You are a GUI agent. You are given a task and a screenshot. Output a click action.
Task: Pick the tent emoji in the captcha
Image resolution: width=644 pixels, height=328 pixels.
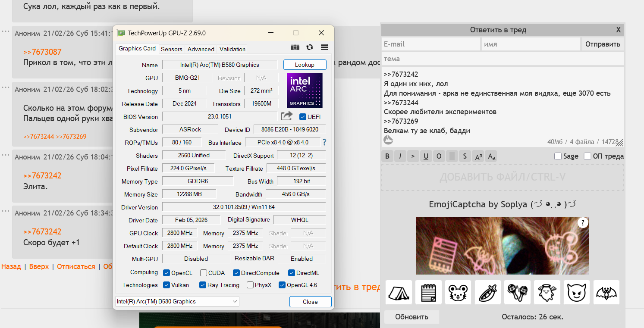click(x=399, y=292)
